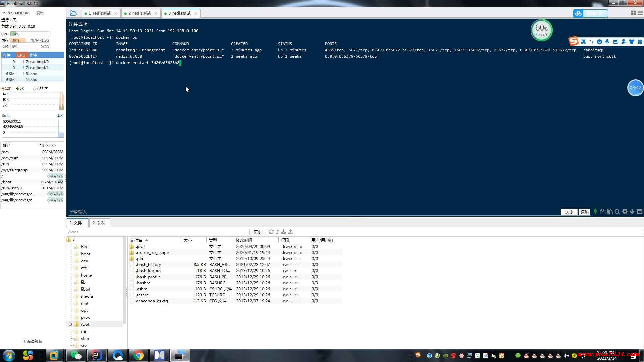Open terminal settings gear icon
This screenshot has height=362, width=644.
pos(625,212)
